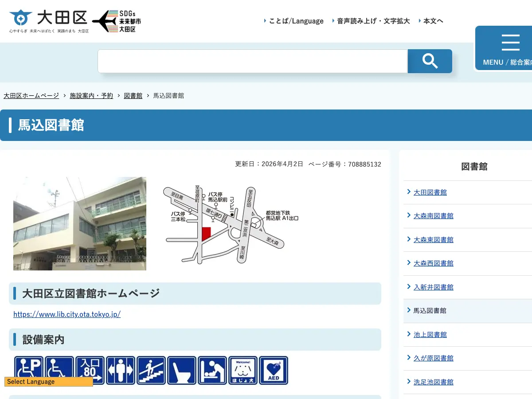Image resolution: width=532 pixels, height=399 pixels.
Task: Click the baby changing station icon
Action: [212, 370]
